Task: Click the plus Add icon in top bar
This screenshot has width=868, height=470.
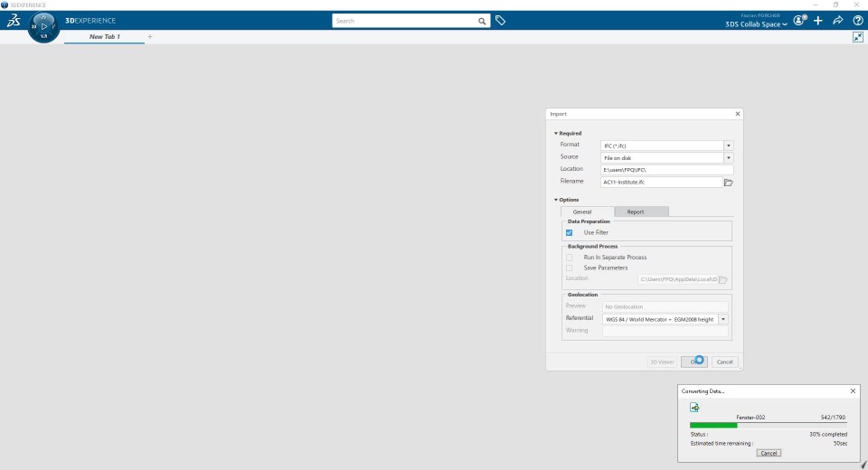Action: tap(818, 21)
